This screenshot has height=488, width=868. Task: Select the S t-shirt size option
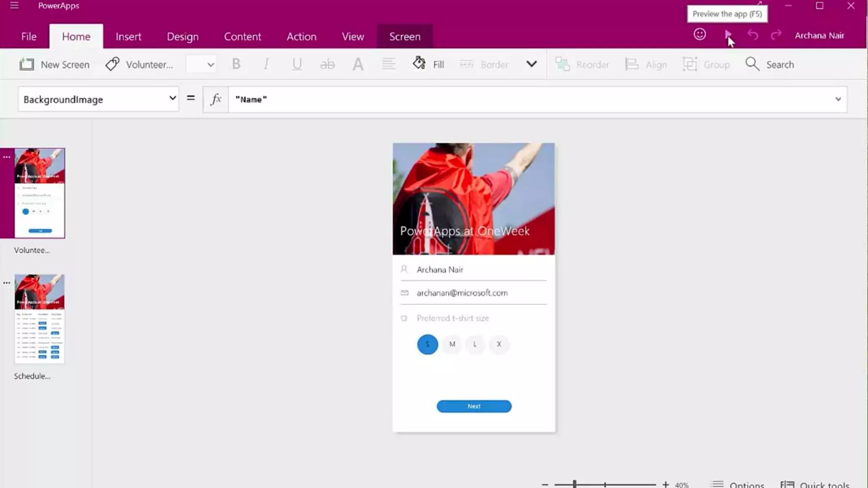[x=427, y=344]
